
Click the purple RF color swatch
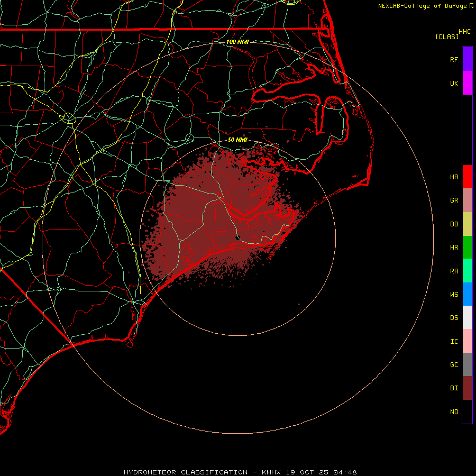(x=467, y=59)
